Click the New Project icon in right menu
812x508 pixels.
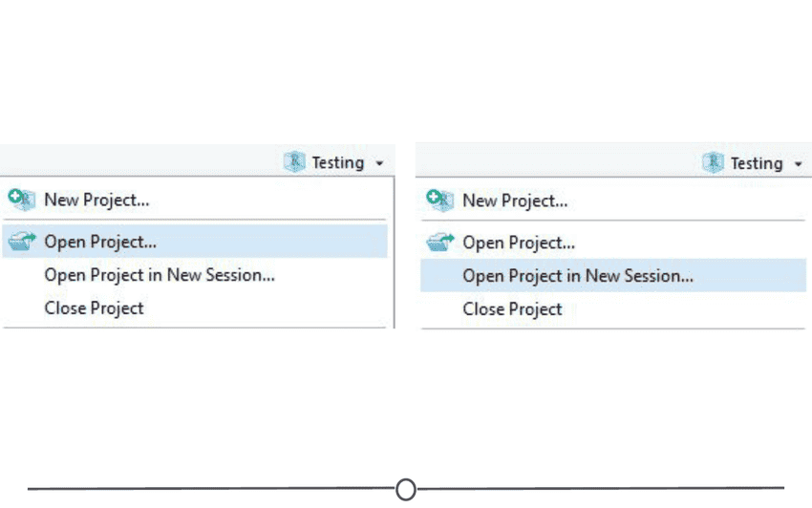click(x=440, y=201)
